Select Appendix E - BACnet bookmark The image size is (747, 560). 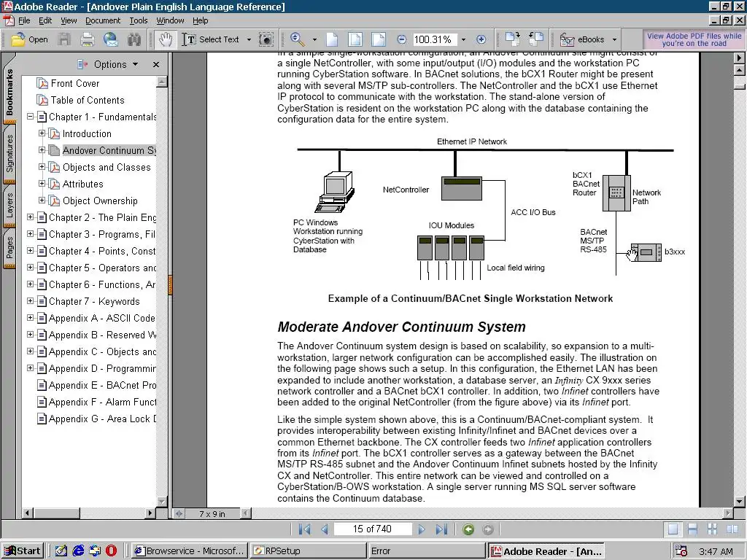click(102, 385)
